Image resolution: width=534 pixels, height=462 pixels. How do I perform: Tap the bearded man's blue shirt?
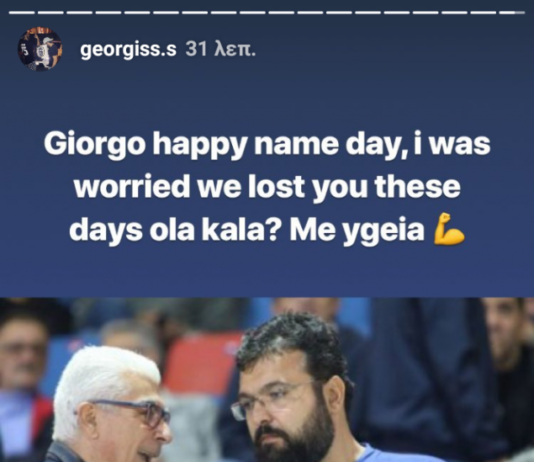pyautogui.click(x=392, y=453)
